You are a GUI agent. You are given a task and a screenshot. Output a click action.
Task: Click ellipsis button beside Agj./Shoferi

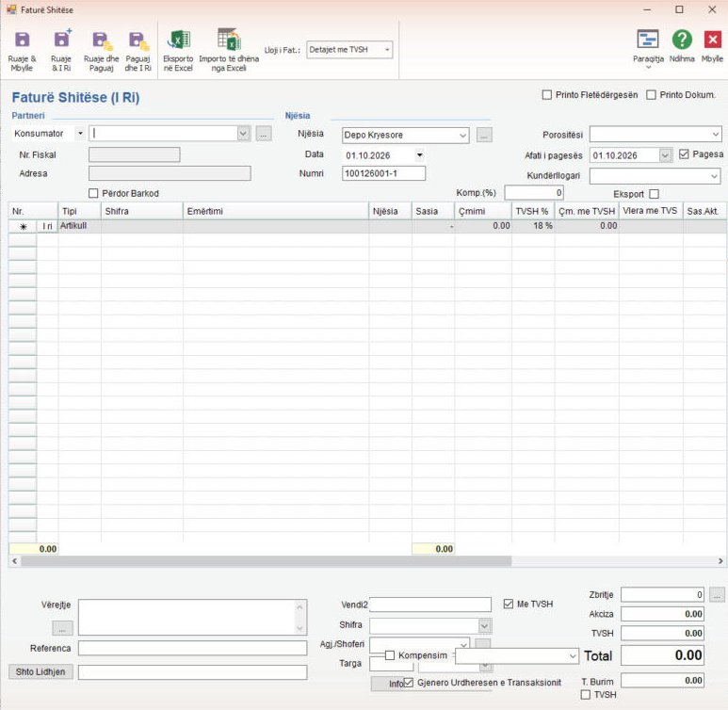point(483,643)
